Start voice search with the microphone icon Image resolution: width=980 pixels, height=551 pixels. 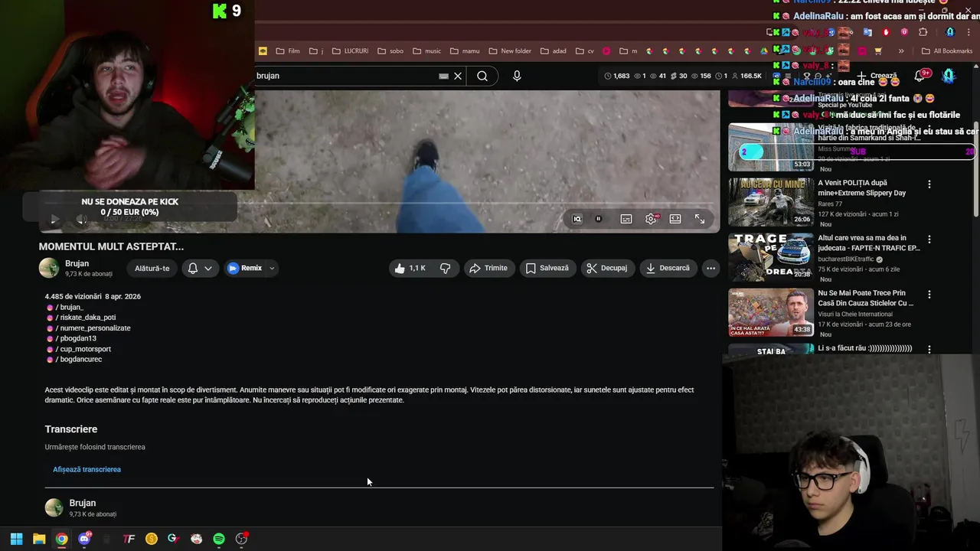517,76
